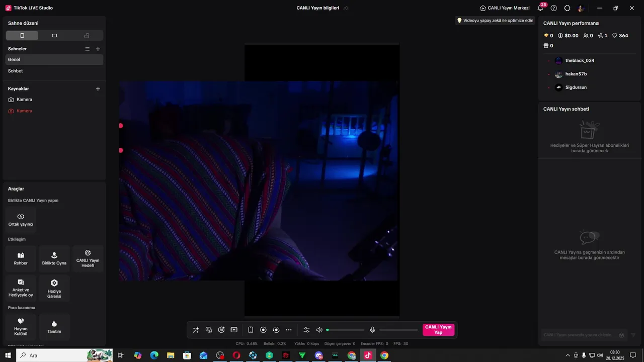
Task: Open the Birlikte Oyna tool
Action: click(54, 259)
